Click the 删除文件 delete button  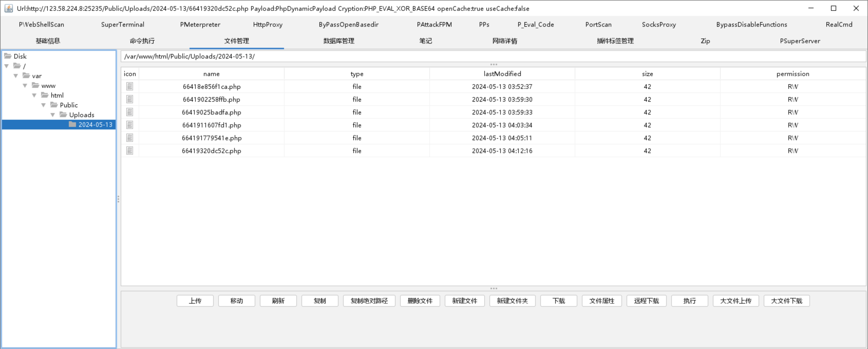[420, 301]
